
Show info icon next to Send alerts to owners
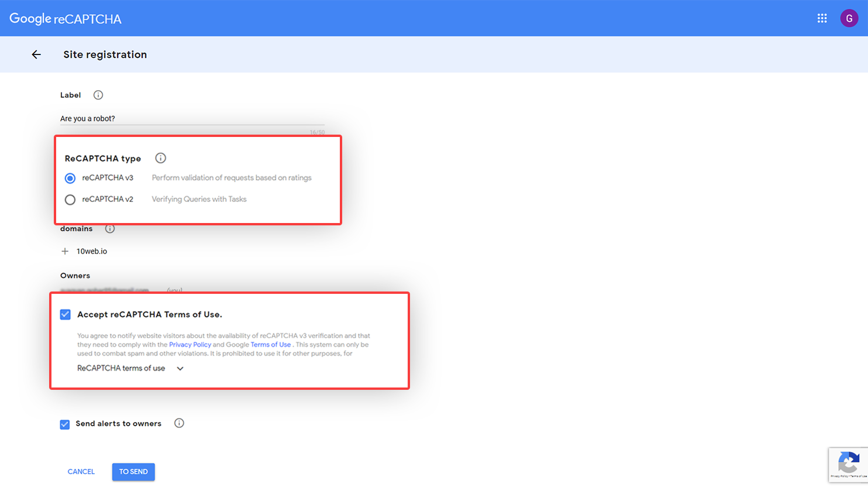pos(179,423)
